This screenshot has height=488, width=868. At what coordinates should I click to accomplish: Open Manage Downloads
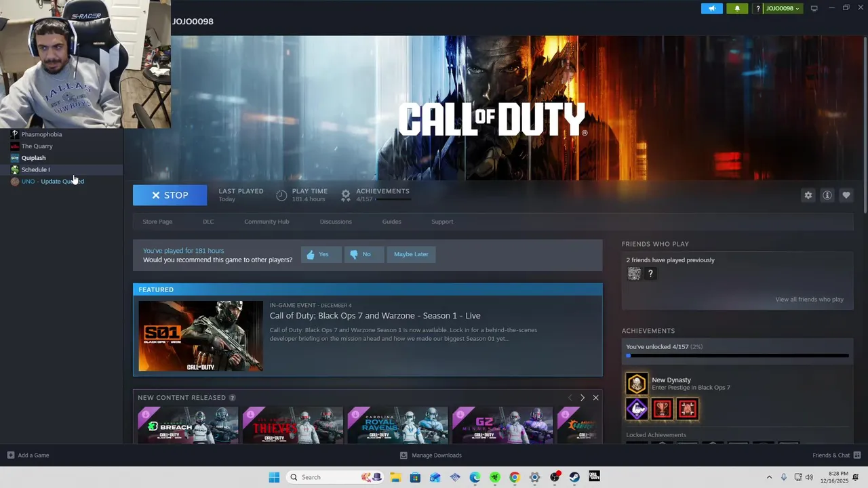click(x=431, y=455)
